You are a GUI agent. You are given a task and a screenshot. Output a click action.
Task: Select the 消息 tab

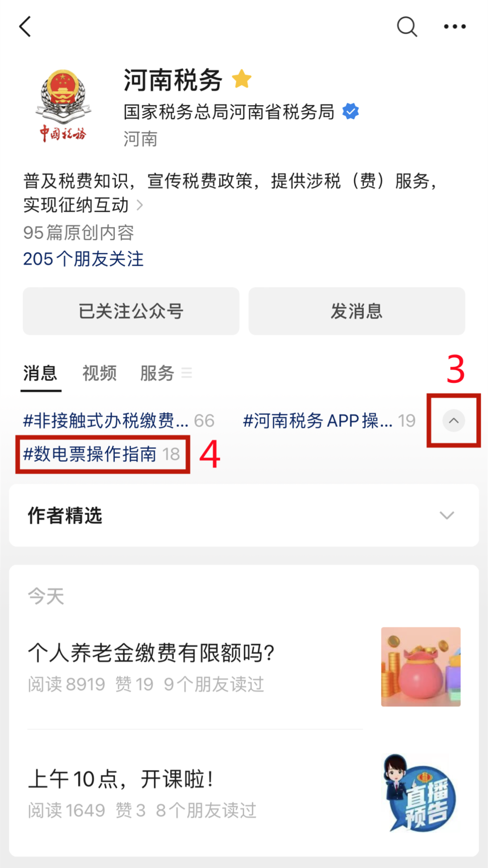[40, 373]
